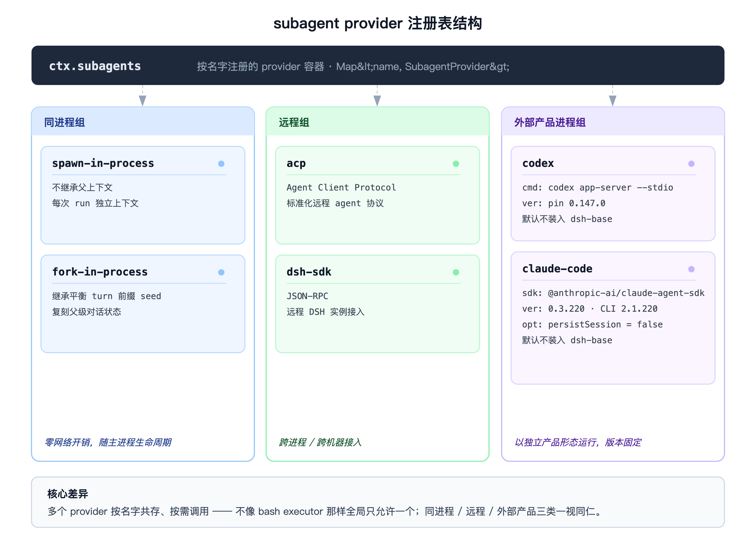This screenshot has width=756, height=551.
Task: Select the dsh-sdk card title
Action: click(309, 272)
